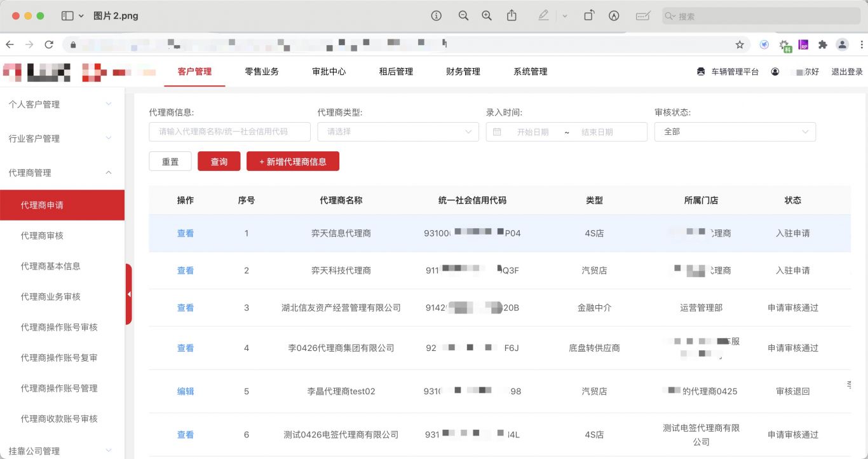Focus the Preview search field
The image size is (868, 459).
761,16
